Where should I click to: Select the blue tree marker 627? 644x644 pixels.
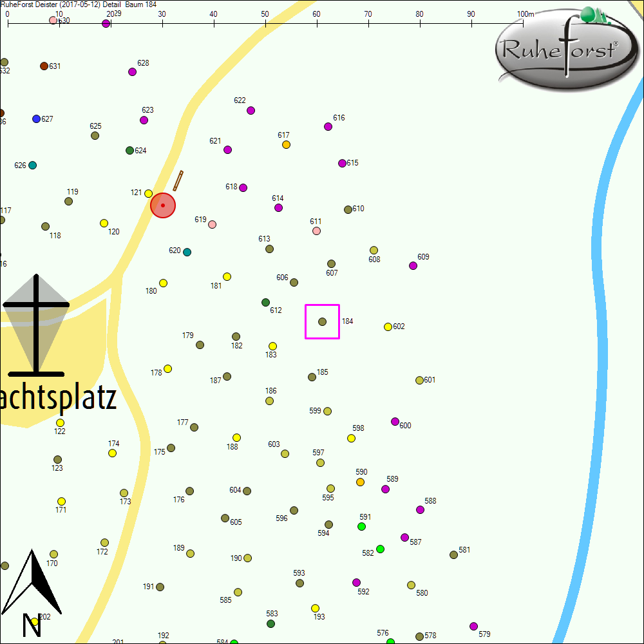click(35, 118)
